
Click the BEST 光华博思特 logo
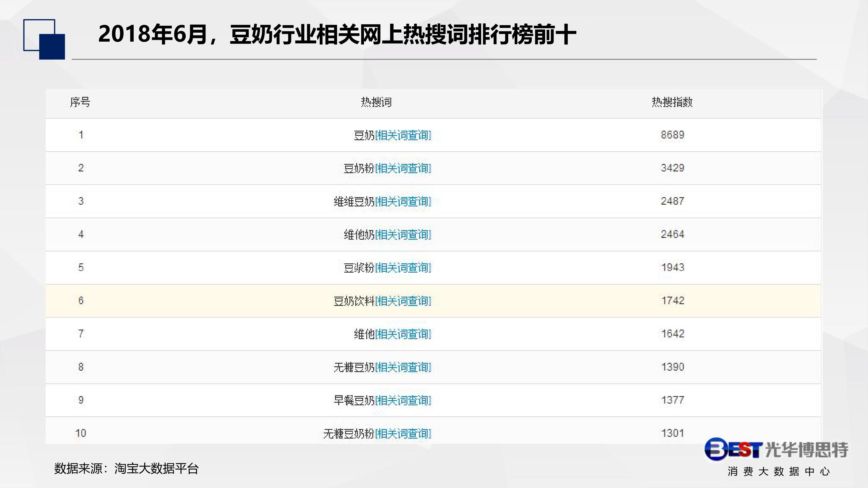coord(776,449)
